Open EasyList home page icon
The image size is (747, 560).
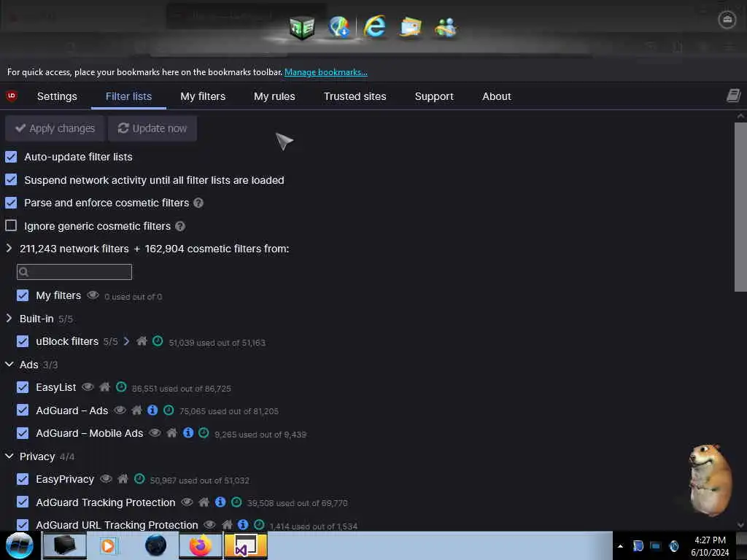105,387
